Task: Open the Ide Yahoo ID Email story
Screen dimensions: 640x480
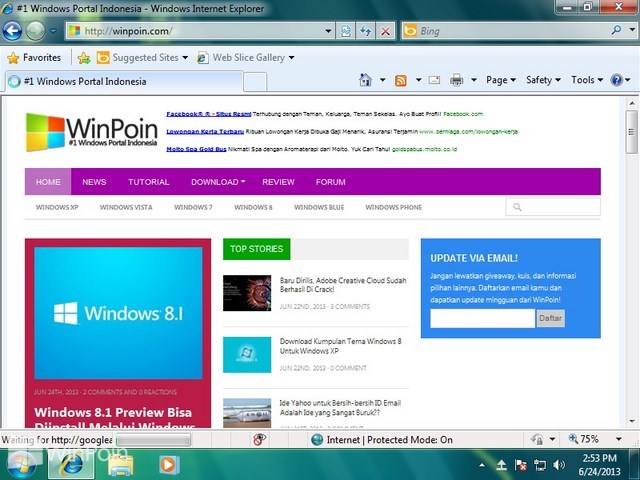Action: [340, 408]
